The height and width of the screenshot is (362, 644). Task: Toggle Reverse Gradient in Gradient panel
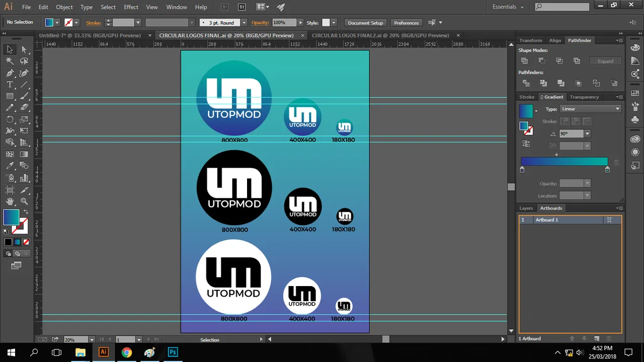526,143
